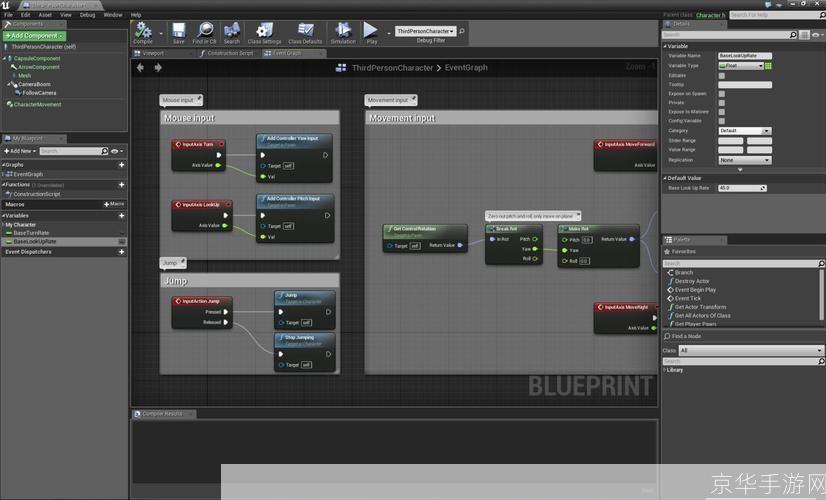The height and width of the screenshot is (500, 826).
Task: Click the Details search magnifier icon
Action: pyautogui.click(x=793, y=35)
